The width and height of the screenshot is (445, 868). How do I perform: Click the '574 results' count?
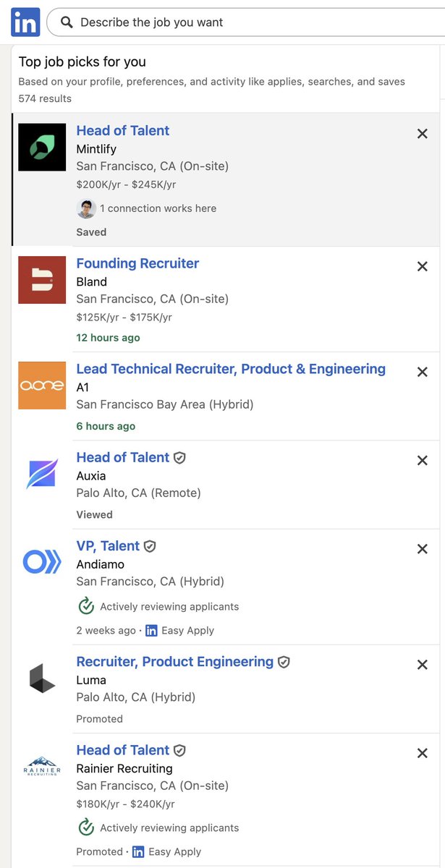coord(45,98)
